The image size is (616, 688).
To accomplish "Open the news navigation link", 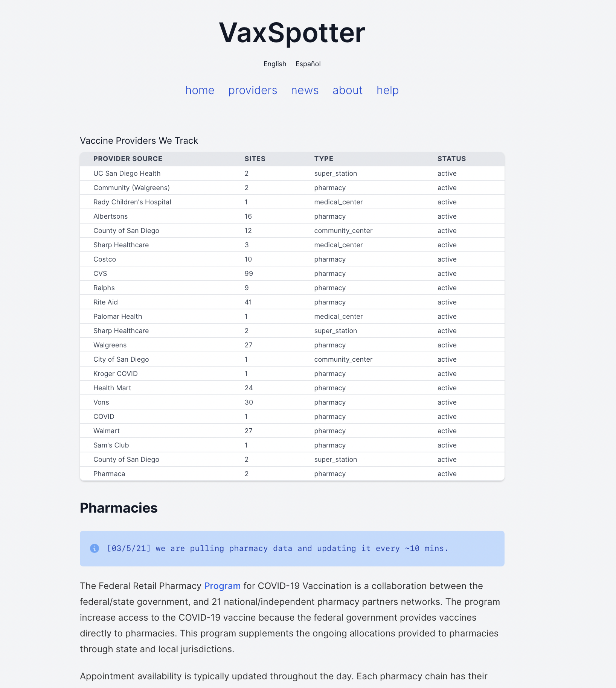I will 304,90.
